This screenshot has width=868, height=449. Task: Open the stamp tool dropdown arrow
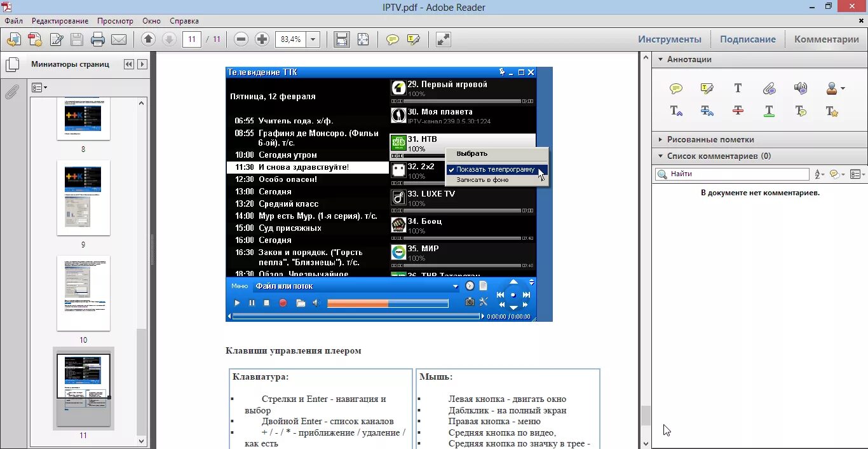[843, 89]
